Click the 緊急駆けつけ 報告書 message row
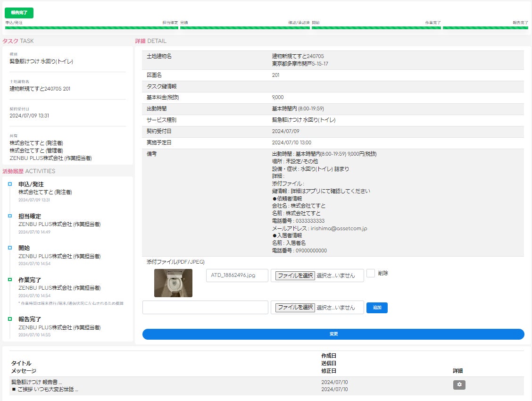Image resolution: width=532 pixels, height=401 pixels. click(266, 386)
